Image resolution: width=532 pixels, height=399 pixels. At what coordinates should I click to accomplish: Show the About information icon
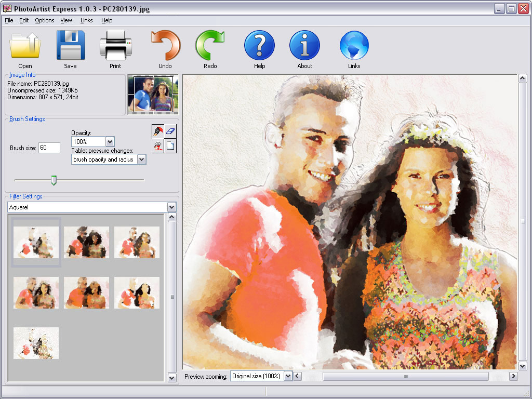[x=304, y=45]
